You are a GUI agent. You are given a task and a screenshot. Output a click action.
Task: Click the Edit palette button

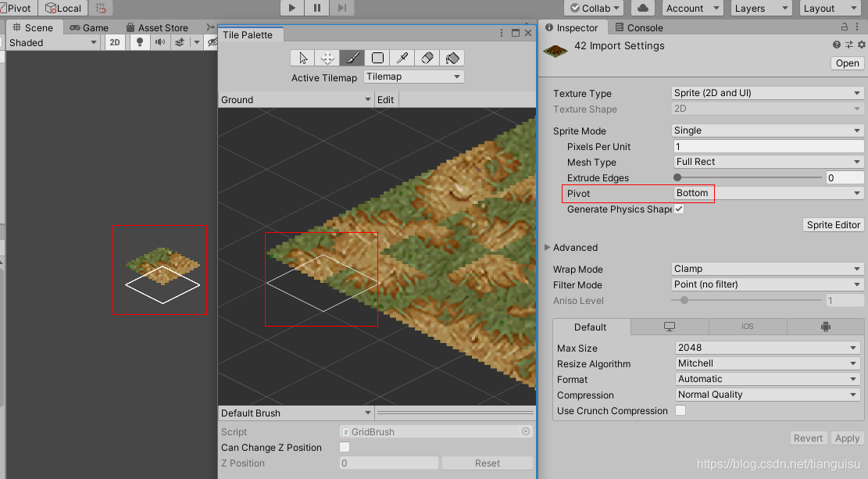pyautogui.click(x=385, y=100)
